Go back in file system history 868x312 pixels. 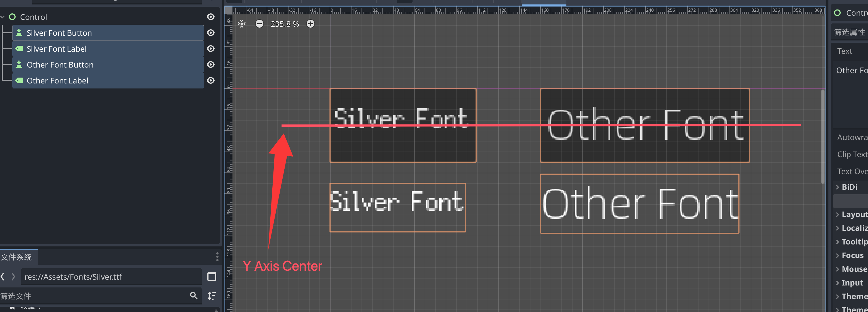[x=3, y=277]
